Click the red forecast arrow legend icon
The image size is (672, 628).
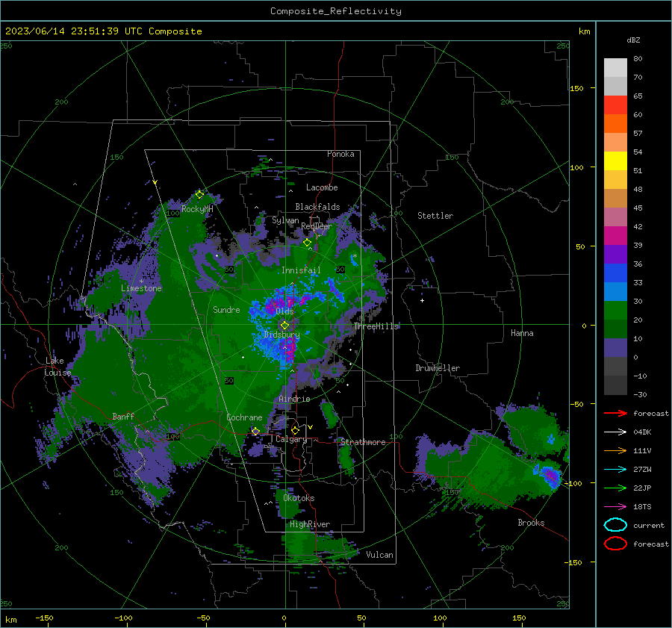tap(615, 413)
